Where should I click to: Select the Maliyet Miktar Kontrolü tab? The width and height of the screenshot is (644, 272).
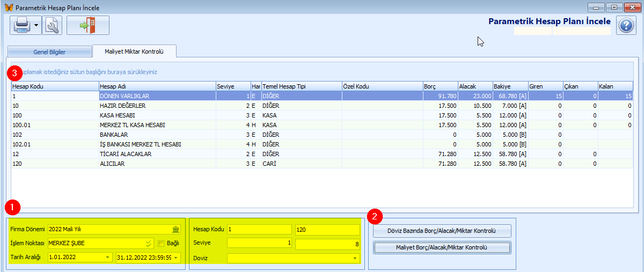tap(134, 52)
